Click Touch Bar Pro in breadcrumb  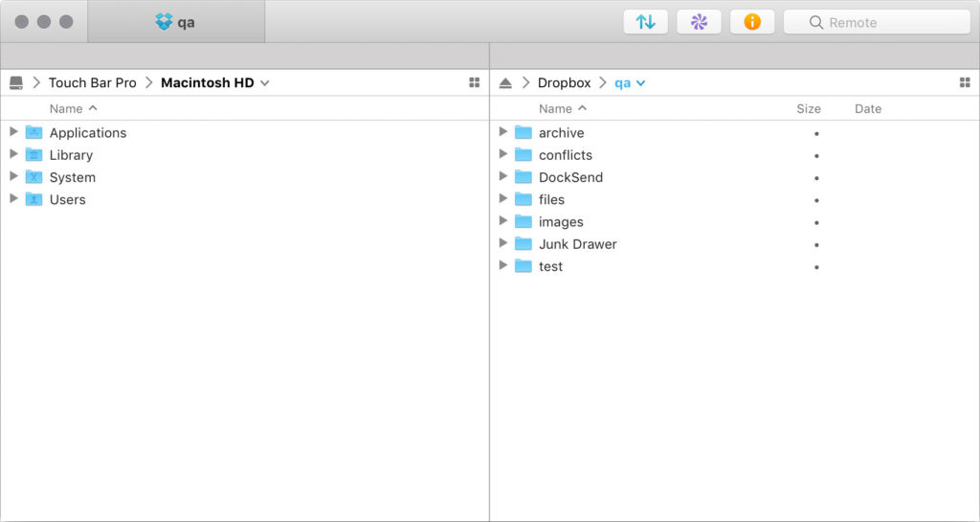(x=93, y=83)
